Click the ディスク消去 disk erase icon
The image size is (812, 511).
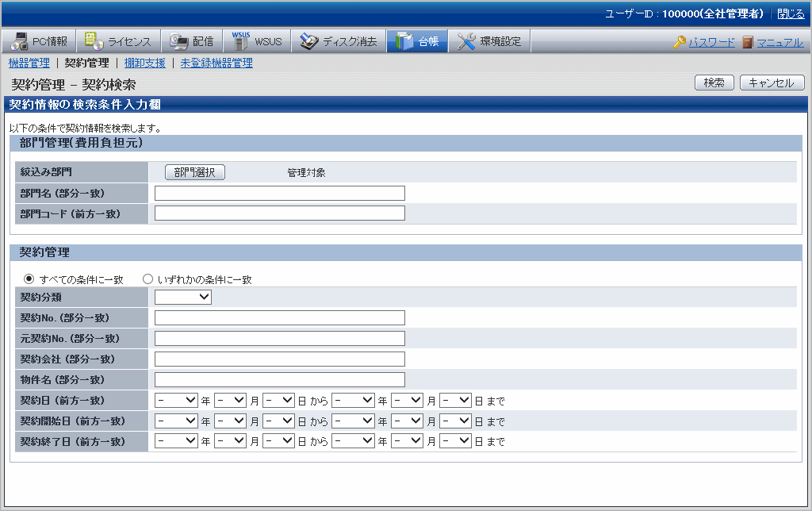[x=309, y=42]
